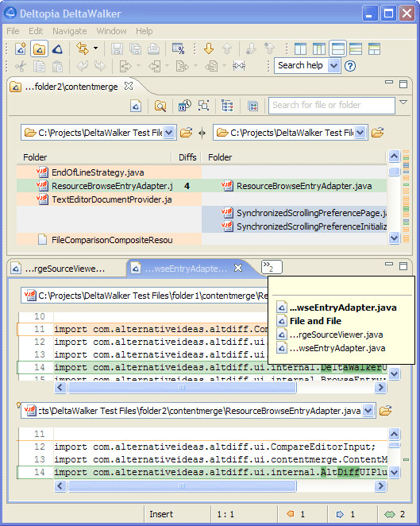Viewport: 420px width, 526px height.
Task: Open the Help menu
Action: tap(144, 31)
